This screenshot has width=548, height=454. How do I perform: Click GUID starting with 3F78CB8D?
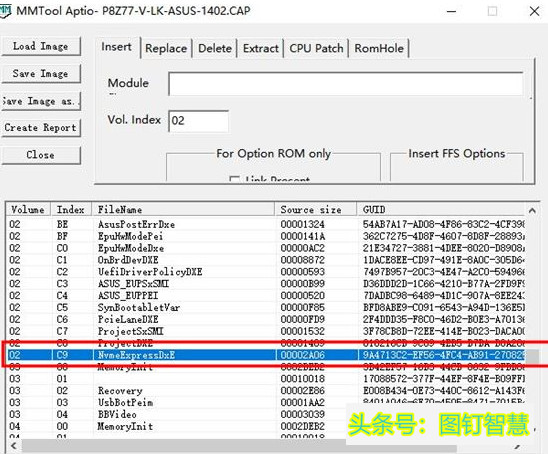(444, 331)
